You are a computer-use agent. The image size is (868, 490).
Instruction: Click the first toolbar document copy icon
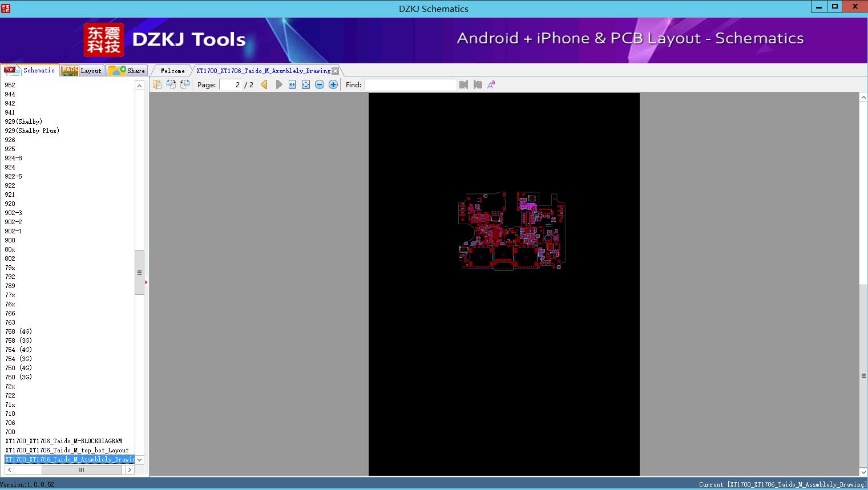[158, 84]
